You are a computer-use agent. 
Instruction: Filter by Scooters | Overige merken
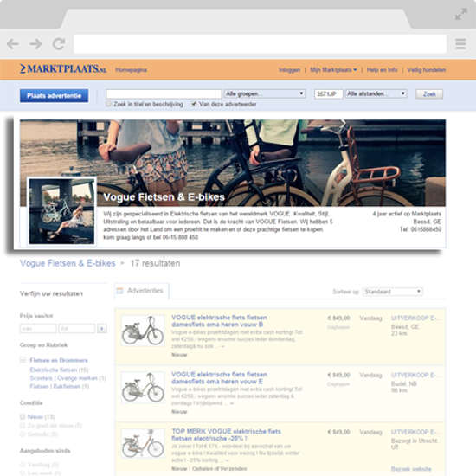(x=68, y=378)
